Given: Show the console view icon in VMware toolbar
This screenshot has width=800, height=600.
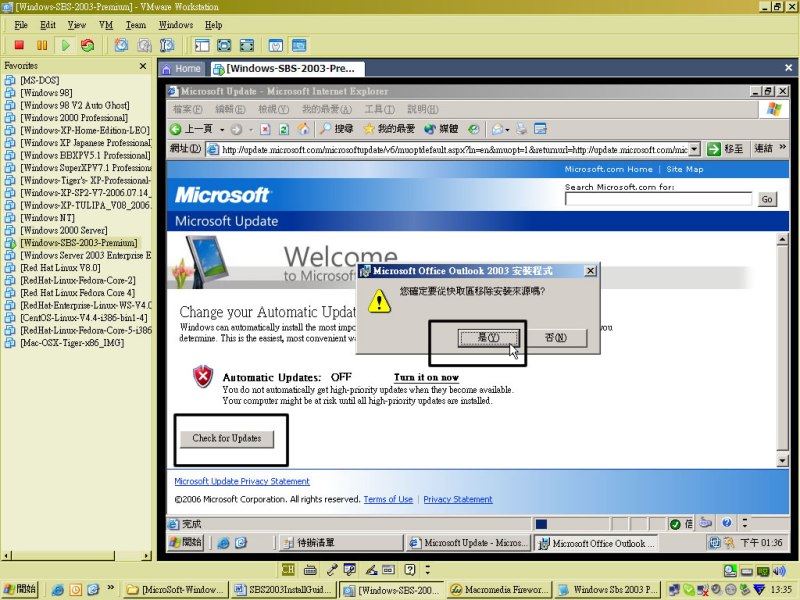Looking at the screenshot, I should coord(299,45).
